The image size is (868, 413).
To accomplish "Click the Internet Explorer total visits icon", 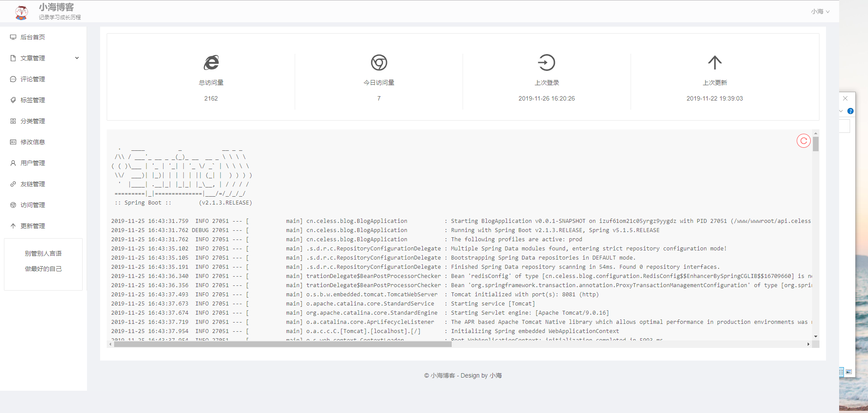I will pos(211,62).
